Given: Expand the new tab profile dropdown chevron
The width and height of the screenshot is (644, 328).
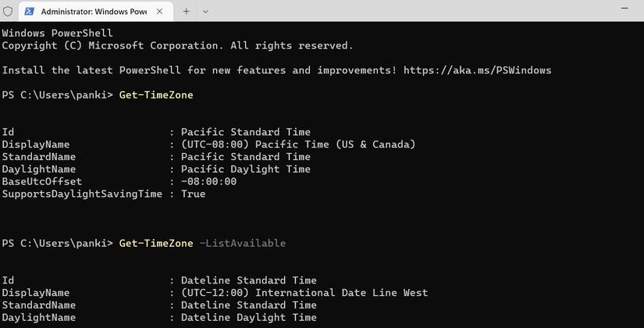Looking at the screenshot, I should 206,11.
